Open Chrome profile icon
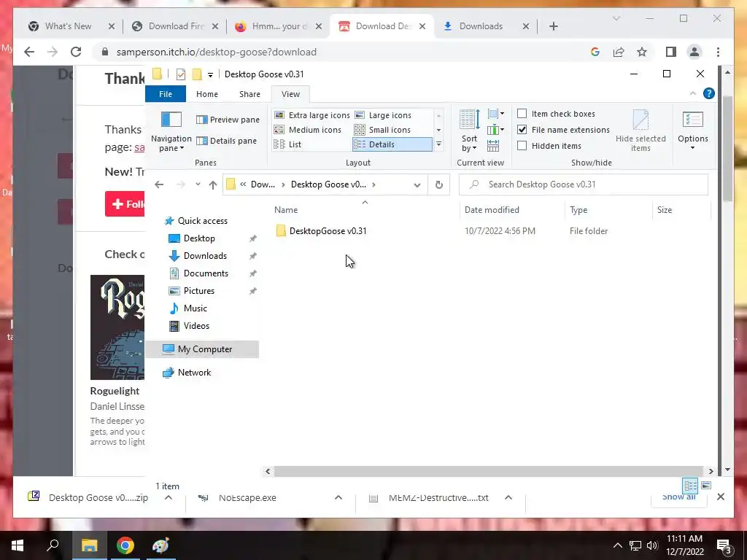747x560 pixels. pyautogui.click(x=694, y=52)
